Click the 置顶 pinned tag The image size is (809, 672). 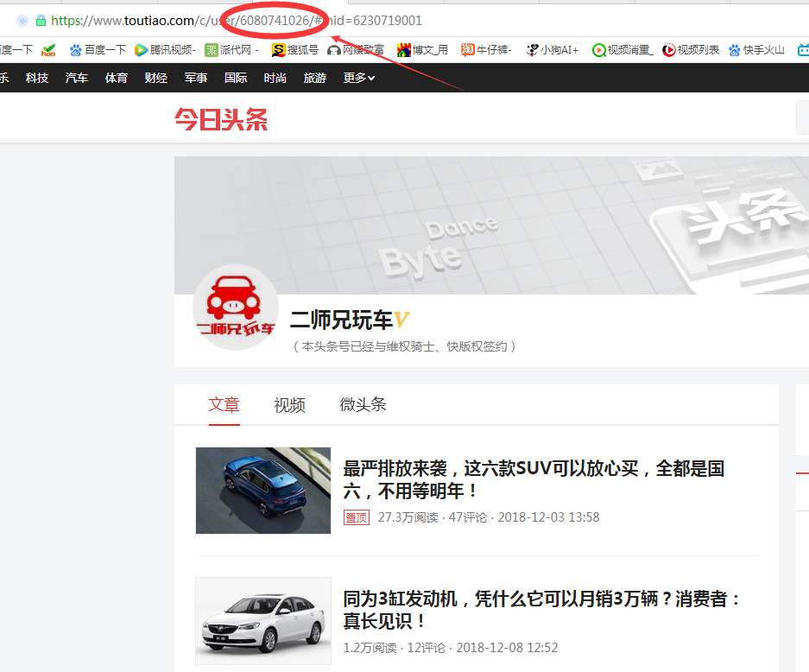click(357, 517)
